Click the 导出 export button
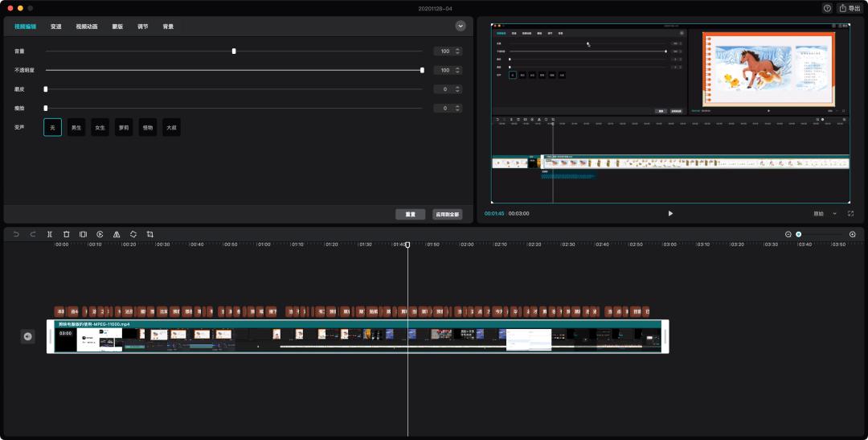Image resolution: width=868 pixels, height=440 pixels. tap(849, 8)
